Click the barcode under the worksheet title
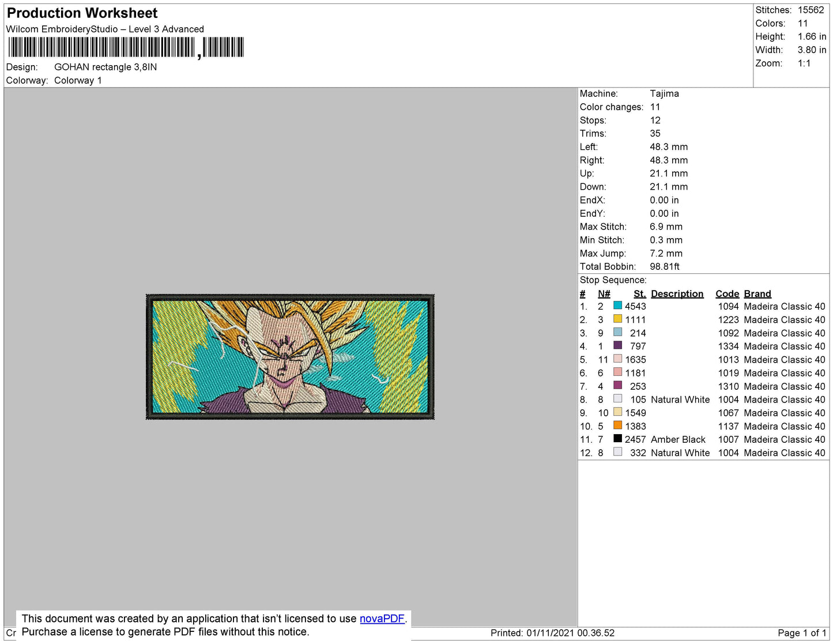This screenshot has width=833, height=644. pyautogui.click(x=126, y=47)
